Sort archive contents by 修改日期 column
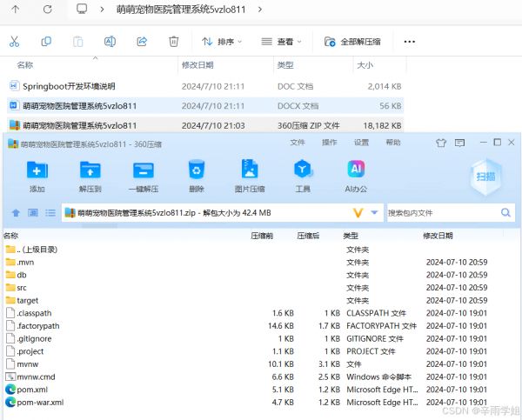This screenshot has width=522, height=420. [x=438, y=236]
